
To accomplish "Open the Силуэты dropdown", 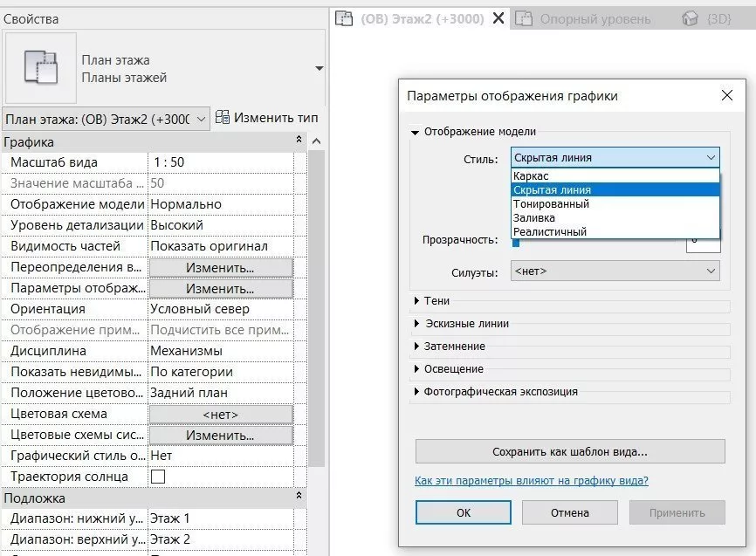I will pyautogui.click(x=615, y=271).
